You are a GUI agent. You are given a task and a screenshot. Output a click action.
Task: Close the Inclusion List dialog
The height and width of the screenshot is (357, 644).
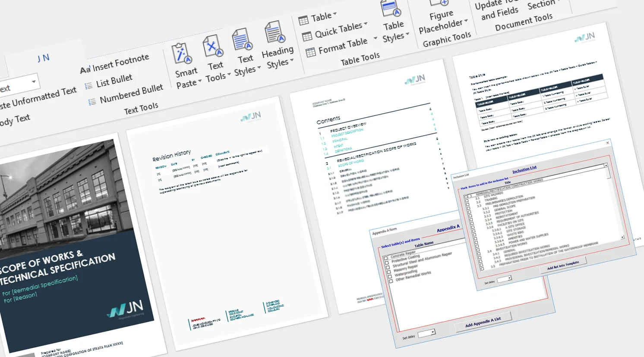coord(608,143)
